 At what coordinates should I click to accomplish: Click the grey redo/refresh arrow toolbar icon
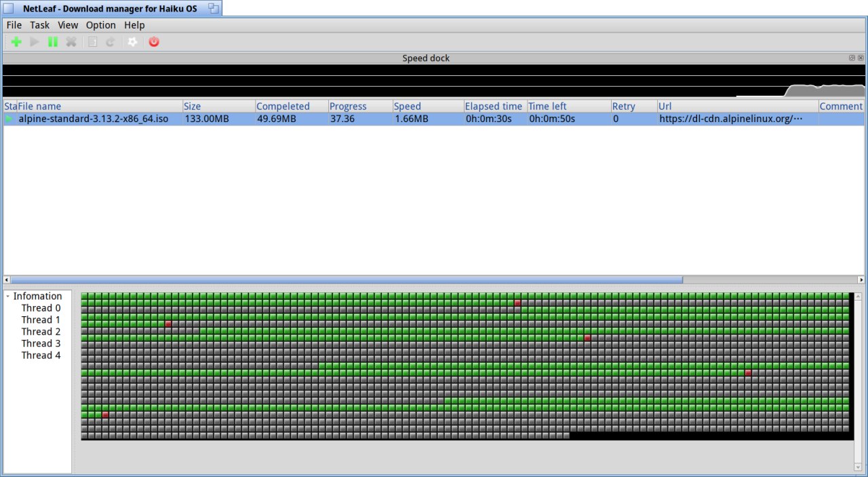click(111, 42)
